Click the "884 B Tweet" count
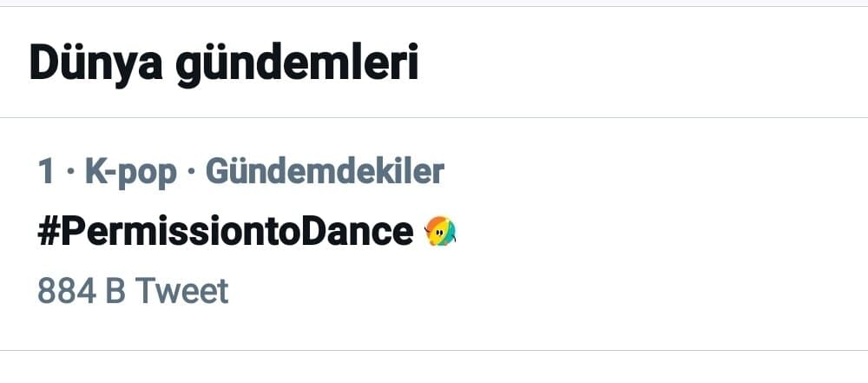This screenshot has width=868, height=383. tap(133, 291)
